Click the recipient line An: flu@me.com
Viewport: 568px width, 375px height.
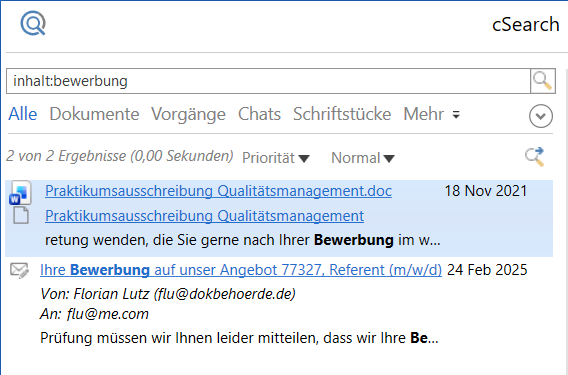point(94,314)
